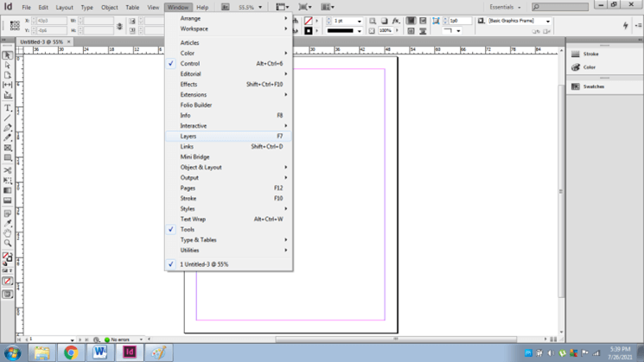Screen dimensions: 644x362
Task: Select the Pen tool
Action: (8, 128)
